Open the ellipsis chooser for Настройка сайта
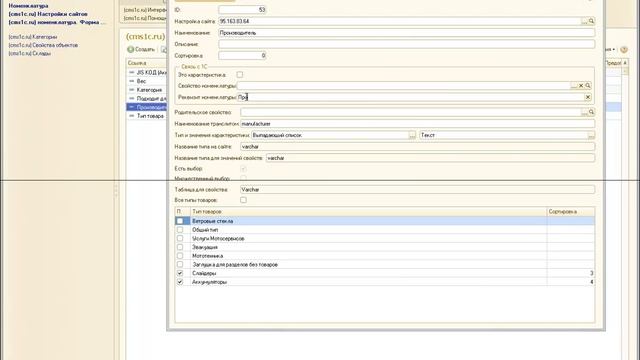Viewport: 640px width, 360px height. click(584, 21)
